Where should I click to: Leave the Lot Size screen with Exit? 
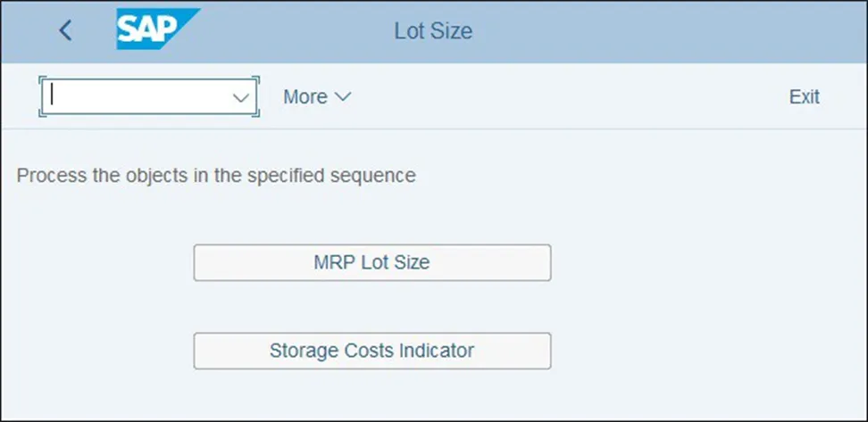tap(804, 97)
